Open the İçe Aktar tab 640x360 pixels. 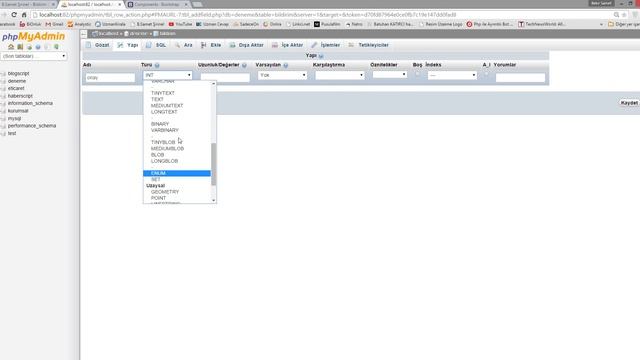click(x=287, y=45)
